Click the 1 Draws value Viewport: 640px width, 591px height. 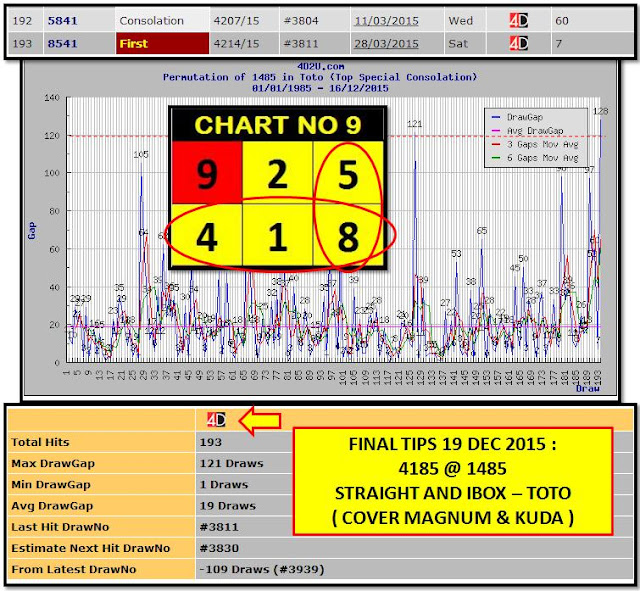pos(224,484)
